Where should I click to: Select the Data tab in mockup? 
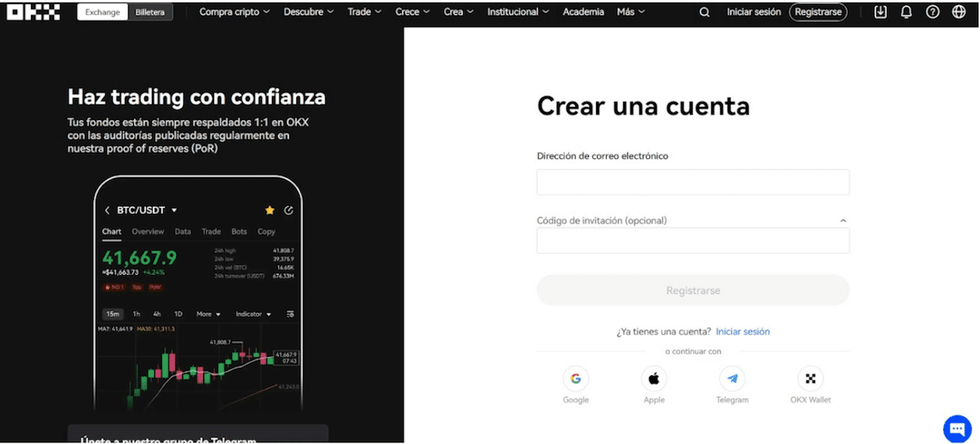tap(183, 232)
